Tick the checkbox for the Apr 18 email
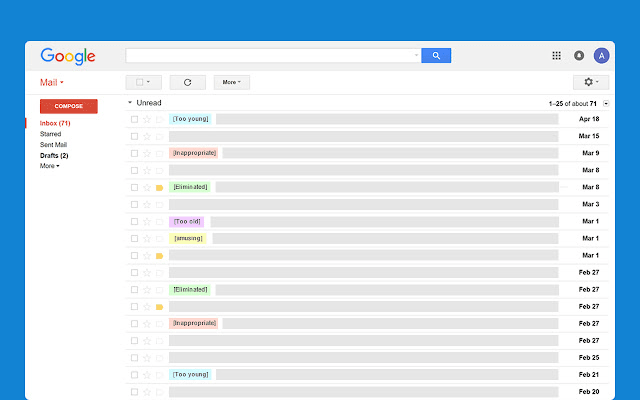 (134, 119)
